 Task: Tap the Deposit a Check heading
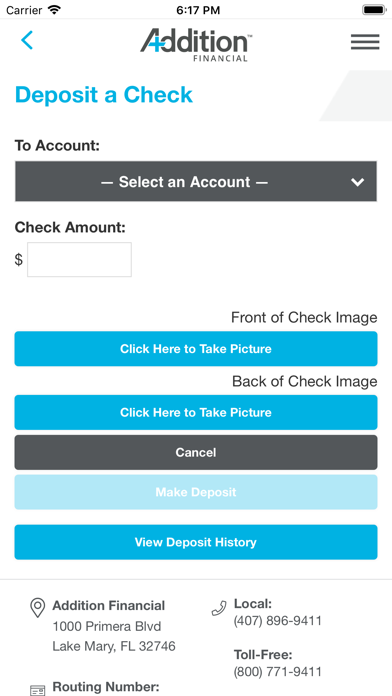point(104,95)
